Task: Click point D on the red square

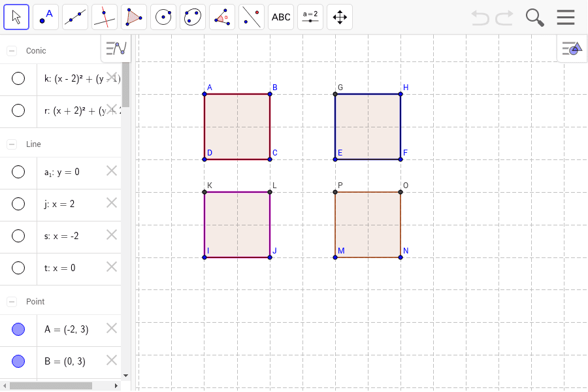Action: tap(204, 159)
